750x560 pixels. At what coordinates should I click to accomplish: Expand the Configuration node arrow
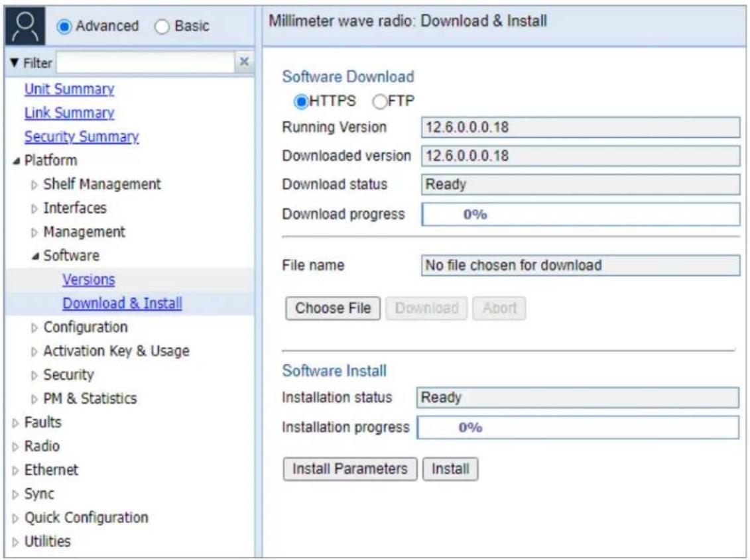point(34,328)
